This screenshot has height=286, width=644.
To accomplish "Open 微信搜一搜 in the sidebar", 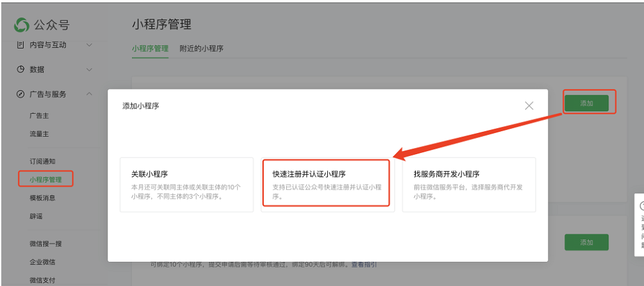I will tap(45, 244).
